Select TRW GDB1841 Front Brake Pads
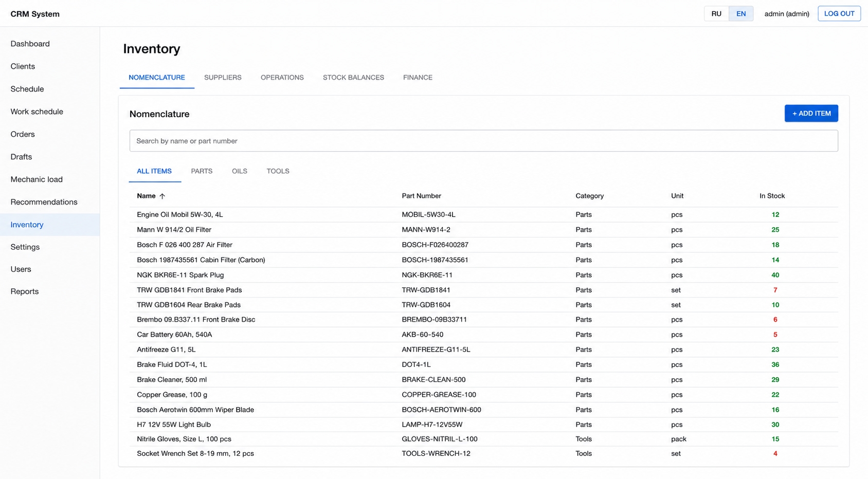 (x=483, y=290)
